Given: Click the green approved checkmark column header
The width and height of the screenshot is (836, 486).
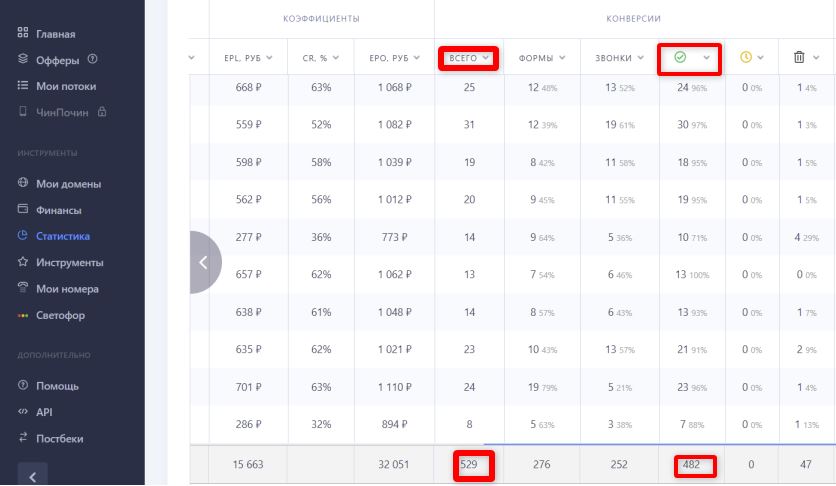Looking at the screenshot, I should coord(680,58).
